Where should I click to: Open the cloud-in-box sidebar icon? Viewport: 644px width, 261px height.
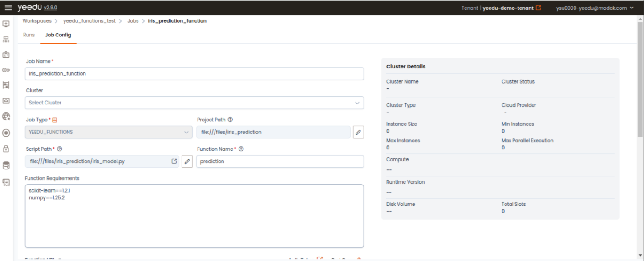[6, 100]
